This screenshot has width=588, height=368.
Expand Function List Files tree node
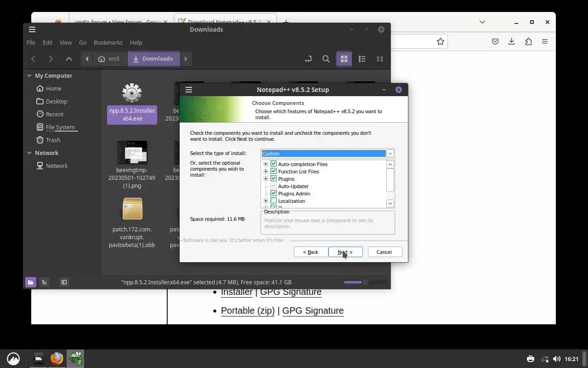(x=266, y=172)
